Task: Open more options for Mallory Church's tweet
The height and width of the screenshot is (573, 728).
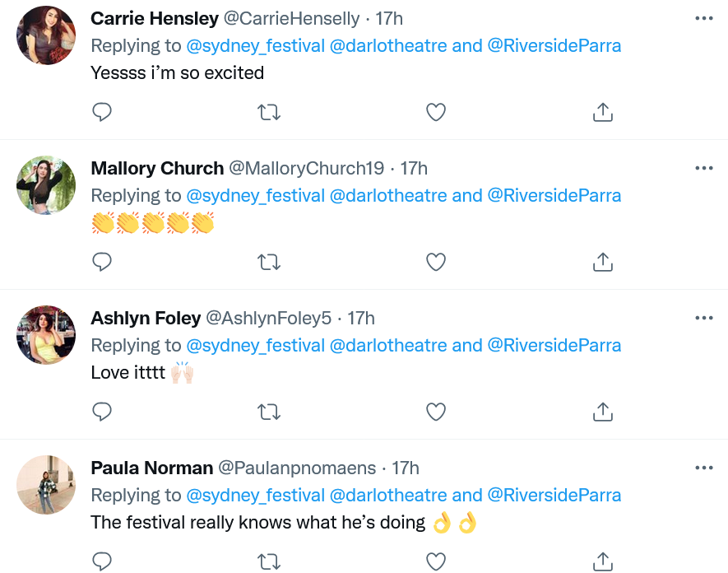Action: tap(703, 168)
